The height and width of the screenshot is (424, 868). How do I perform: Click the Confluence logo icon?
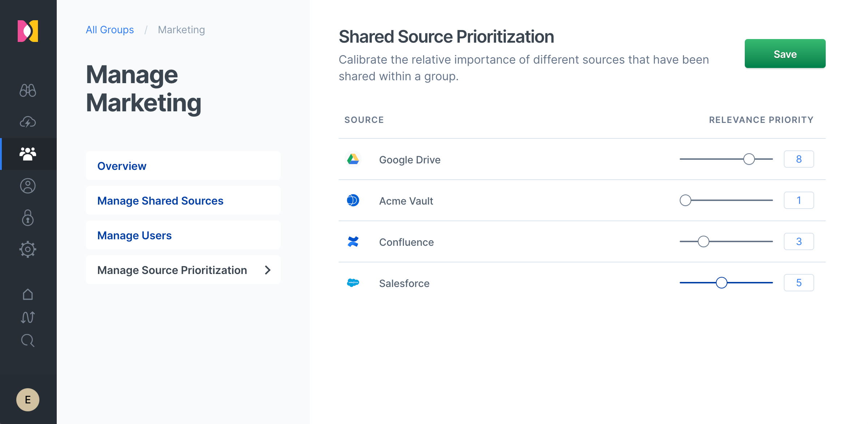(353, 241)
